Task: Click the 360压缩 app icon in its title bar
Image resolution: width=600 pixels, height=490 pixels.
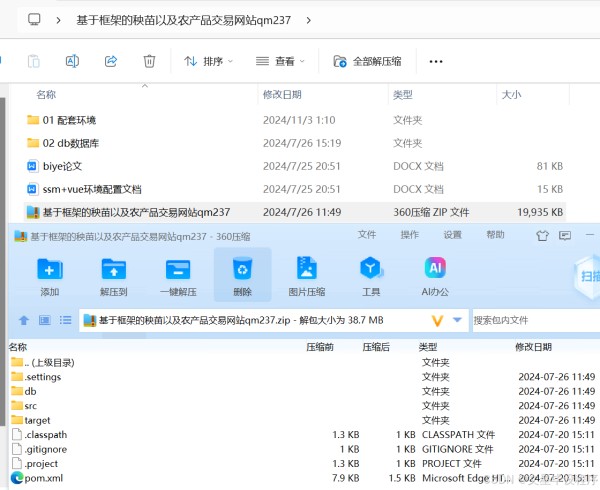Action: pos(21,236)
